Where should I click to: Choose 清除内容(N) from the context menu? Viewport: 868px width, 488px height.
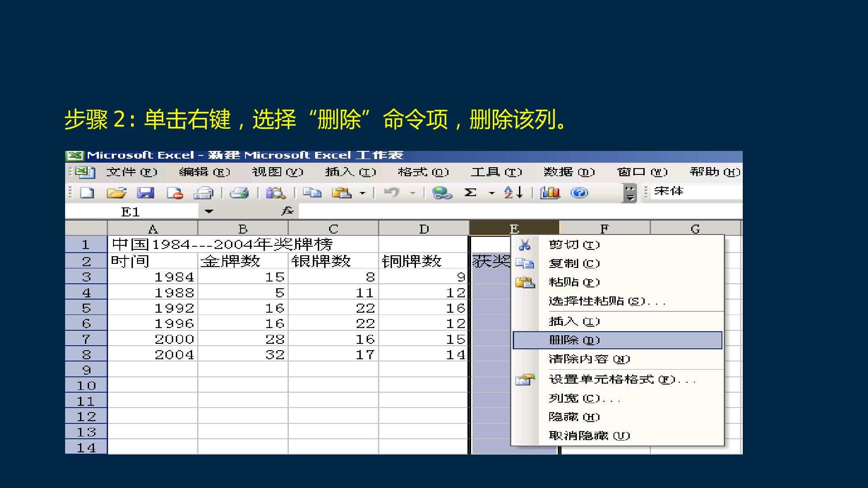(618, 359)
